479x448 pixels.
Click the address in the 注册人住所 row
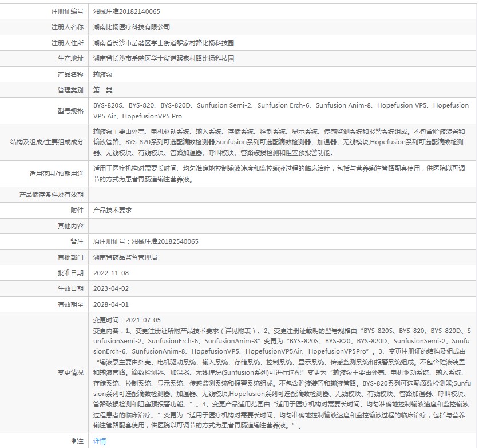point(164,43)
